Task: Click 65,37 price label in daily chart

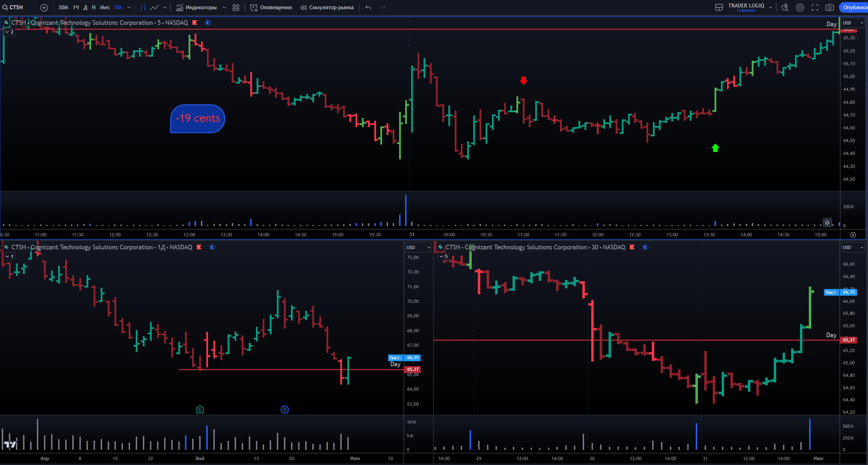Action: [413, 369]
